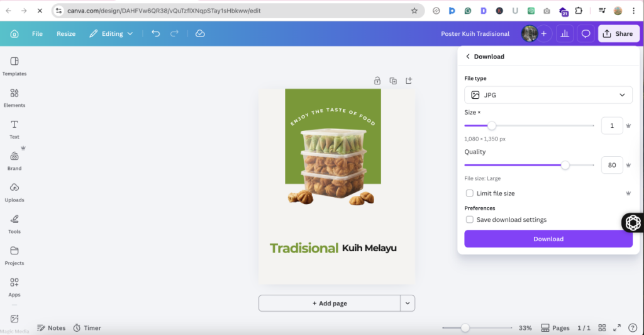Open Chrome extensions puzzle icon
Viewport: 644px width, 335px height.
point(579,11)
